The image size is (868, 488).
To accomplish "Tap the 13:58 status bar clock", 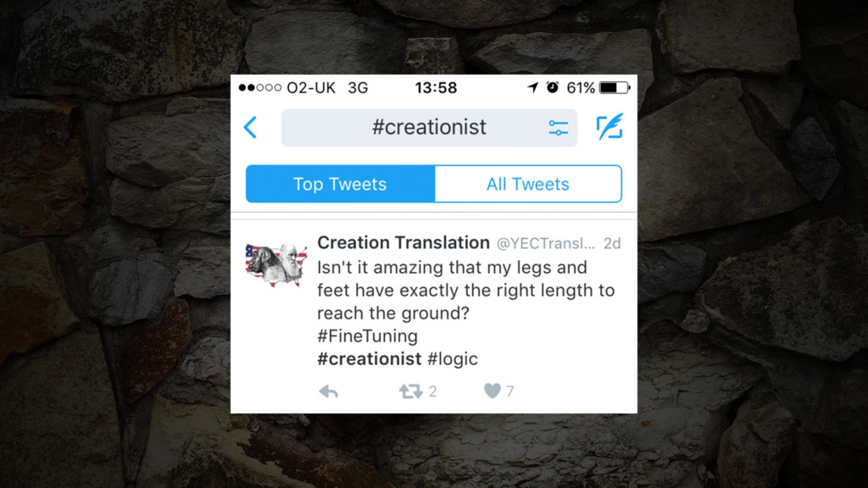I will tap(437, 87).
